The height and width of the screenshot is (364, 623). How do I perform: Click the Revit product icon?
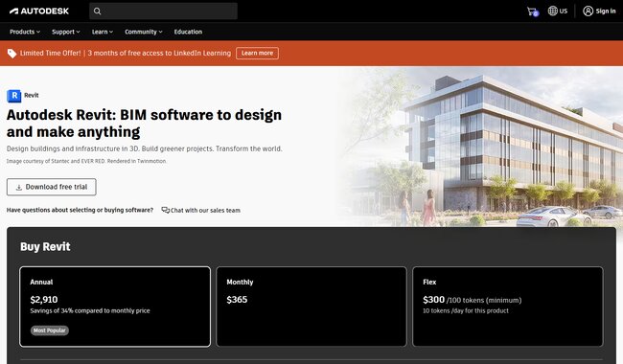click(14, 96)
